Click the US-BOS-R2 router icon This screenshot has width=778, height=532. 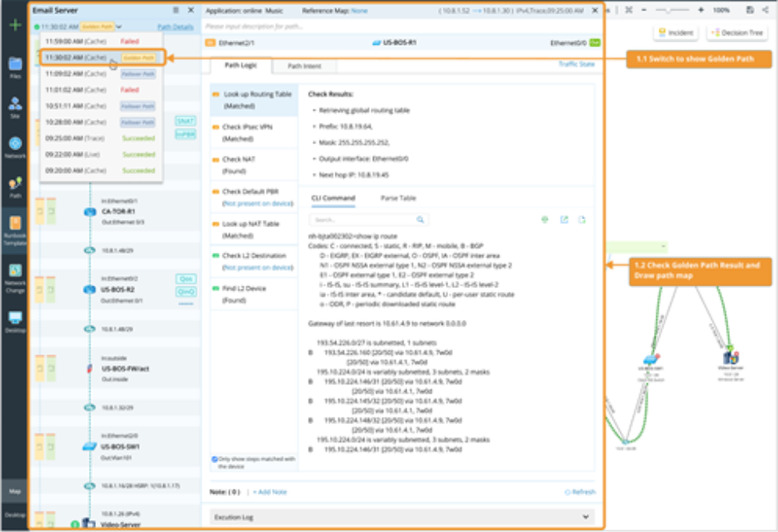click(x=90, y=290)
